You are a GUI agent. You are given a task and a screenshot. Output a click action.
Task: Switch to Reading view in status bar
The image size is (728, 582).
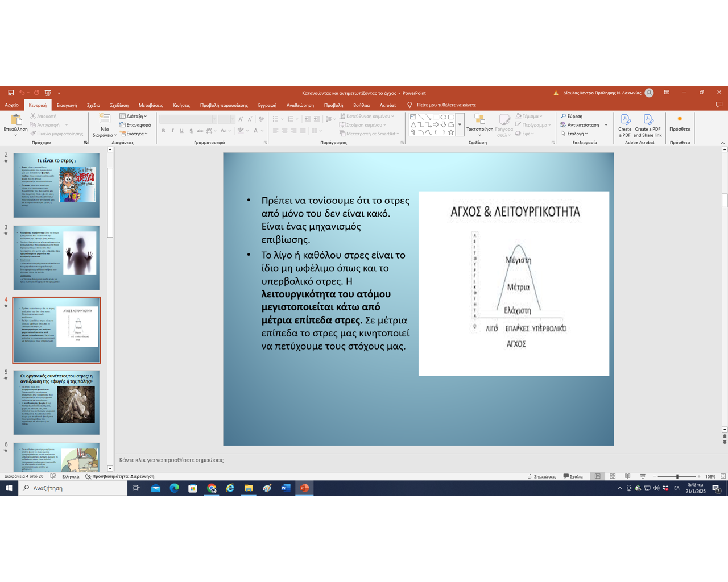point(627,476)
